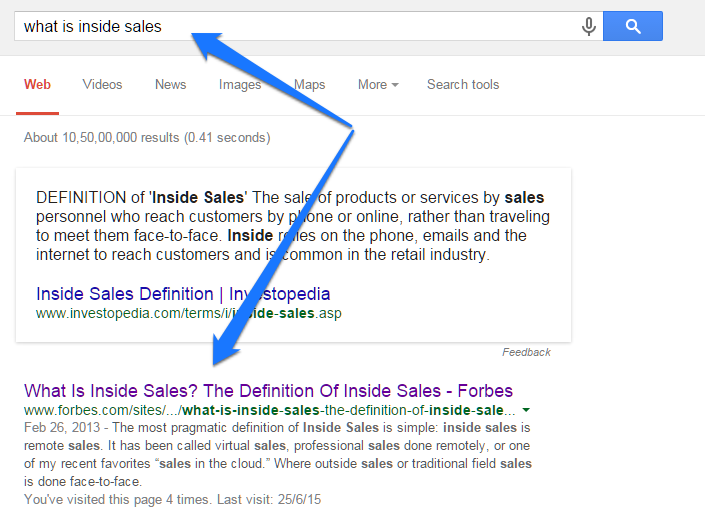Select the Images tab

[240, 85]
